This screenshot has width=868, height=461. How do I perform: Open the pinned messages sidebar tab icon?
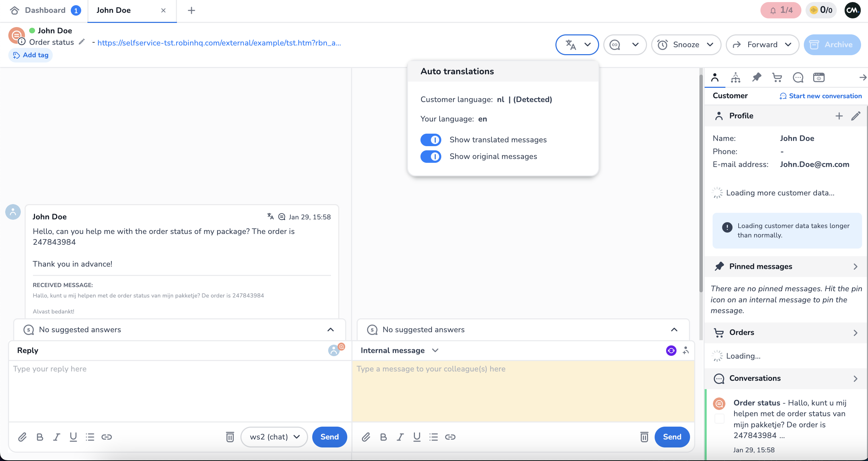coord(756,77)
